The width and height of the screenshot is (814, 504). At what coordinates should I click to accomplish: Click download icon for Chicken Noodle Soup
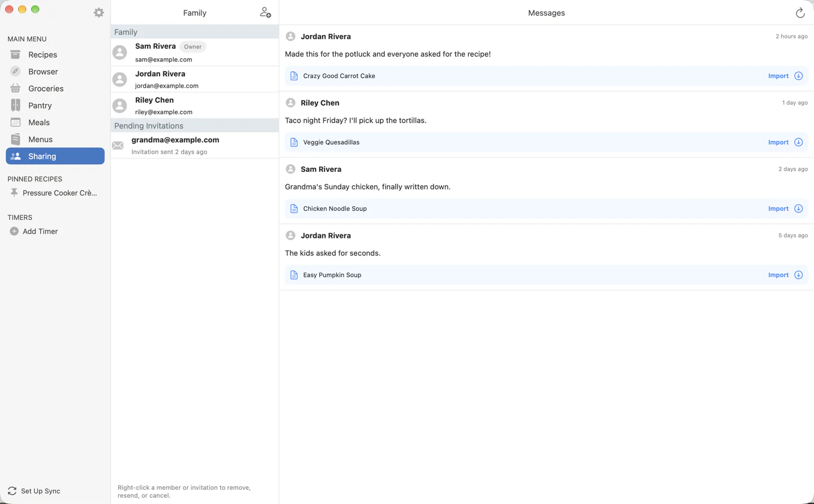(x=798, y=208)
